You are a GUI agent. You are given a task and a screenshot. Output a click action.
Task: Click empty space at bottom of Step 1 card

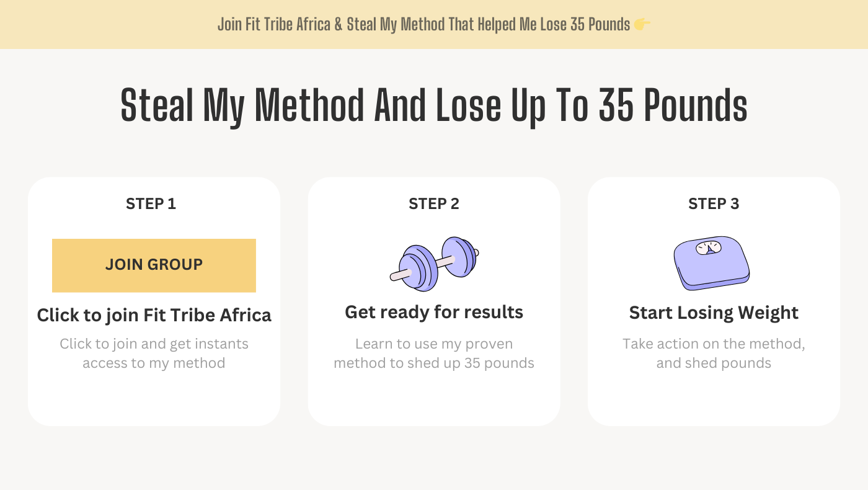(154, 400)
